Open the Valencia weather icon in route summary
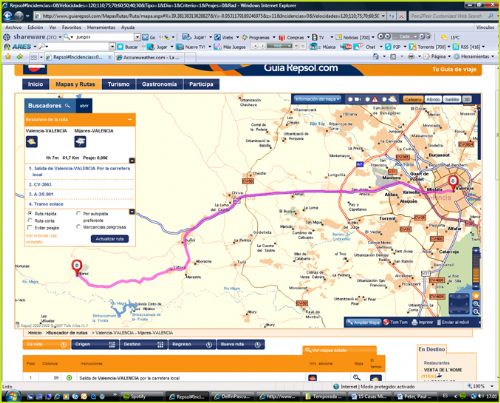This screenshot has width=500, height=403. click(x=32, y=142)
